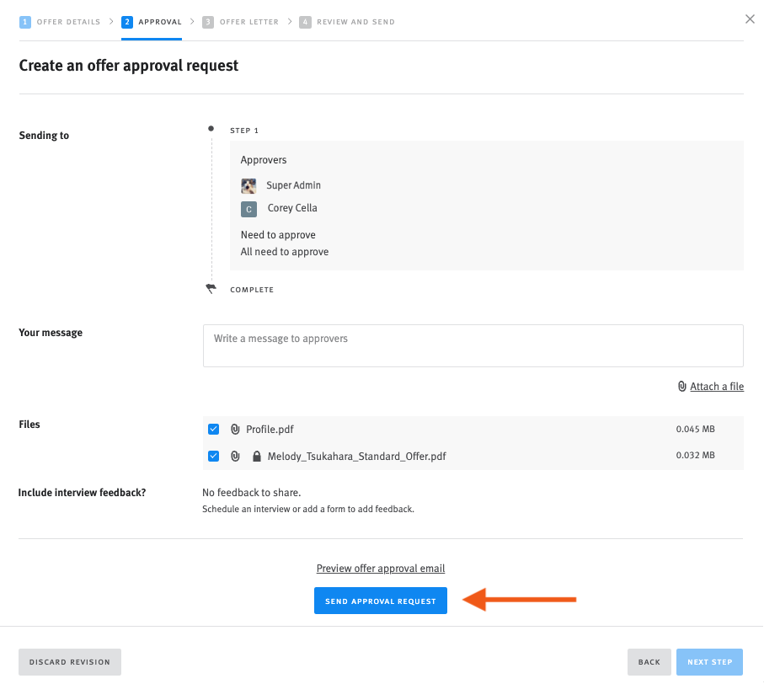Viewport: 764px width, 700px height.
Task: Click the paperclip icon beside Profile.pdf
Action: (x=234, y=429)
